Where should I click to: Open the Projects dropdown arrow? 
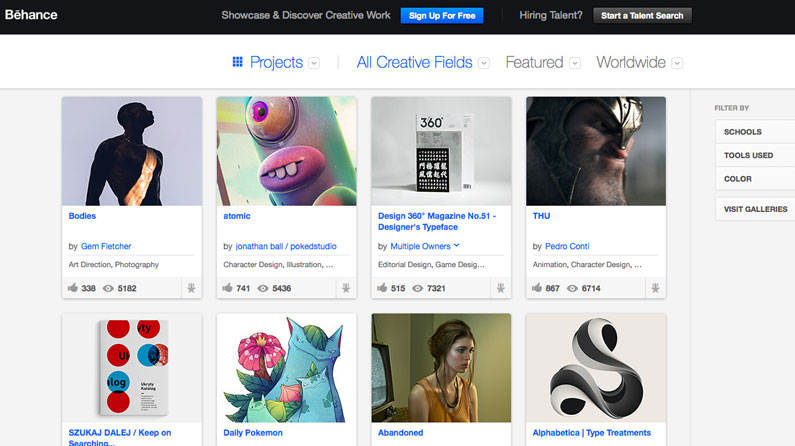pyautogui.click(x=314, y=63)
